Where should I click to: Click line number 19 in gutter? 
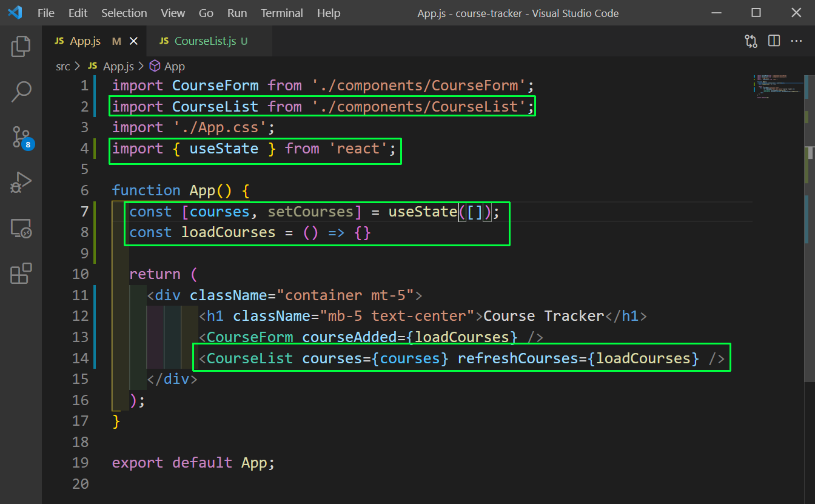coord(80,463)
